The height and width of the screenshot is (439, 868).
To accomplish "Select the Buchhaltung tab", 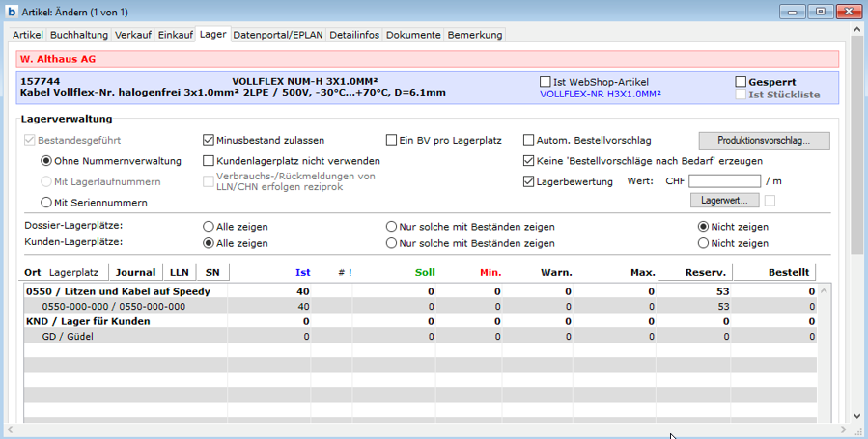I will coord(79,35).
